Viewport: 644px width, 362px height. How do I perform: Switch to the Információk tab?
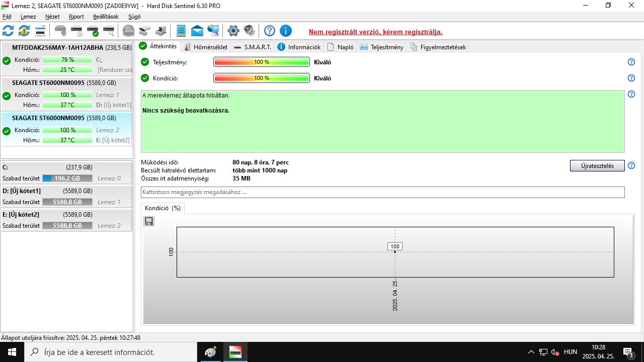point(299,47)
